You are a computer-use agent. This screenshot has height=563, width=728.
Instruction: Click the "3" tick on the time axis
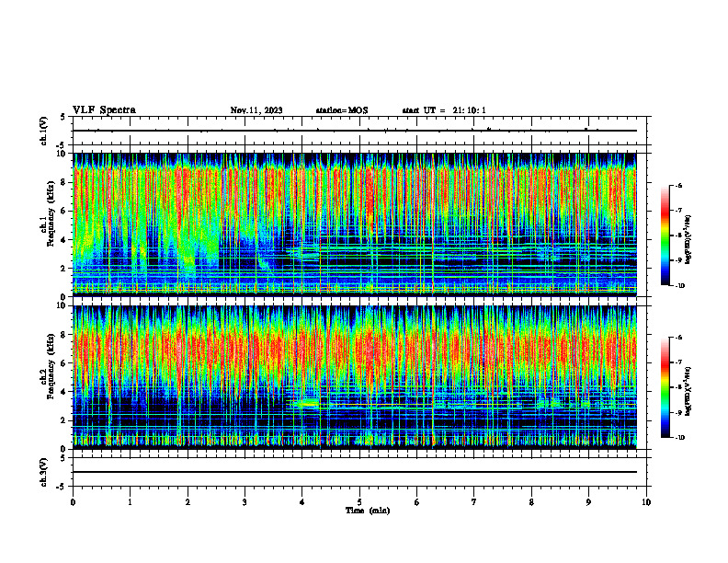(x=245, y=502)
